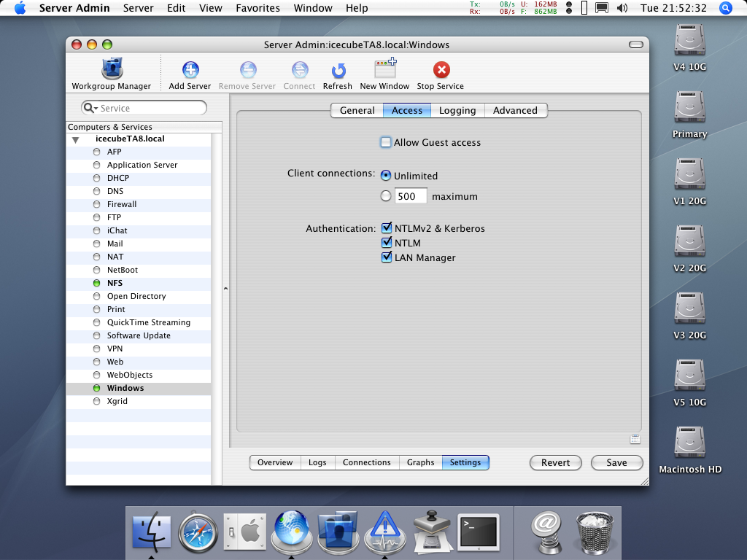Select the AFP service

click(x=139, y=152)
